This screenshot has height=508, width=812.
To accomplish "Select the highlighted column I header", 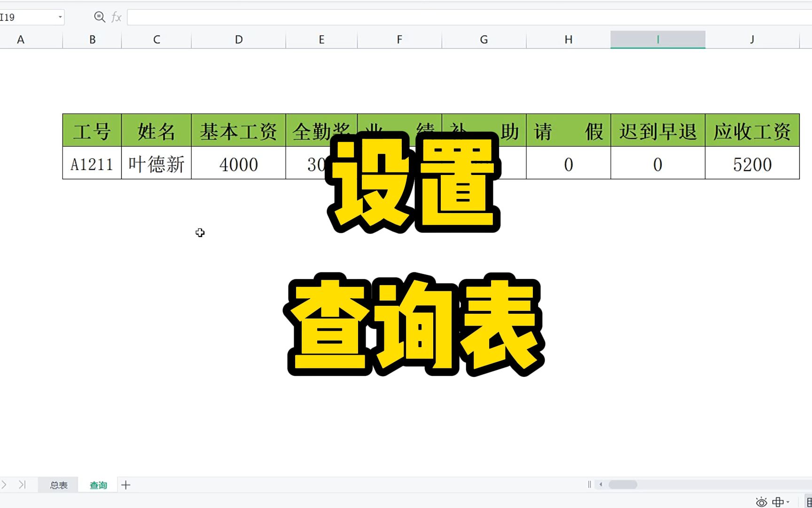I will (x=658, y=40).
